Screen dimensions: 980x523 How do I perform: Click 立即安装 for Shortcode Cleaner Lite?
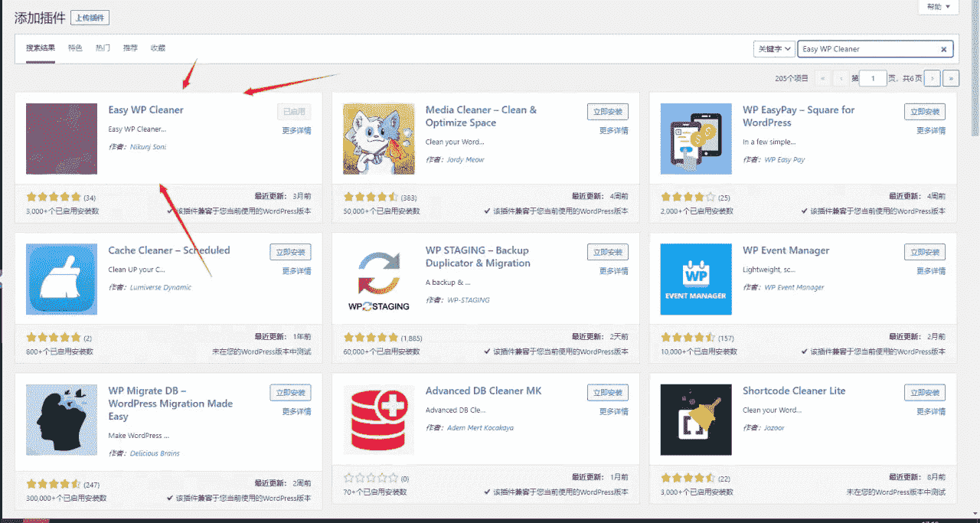(x=925, y=393)
